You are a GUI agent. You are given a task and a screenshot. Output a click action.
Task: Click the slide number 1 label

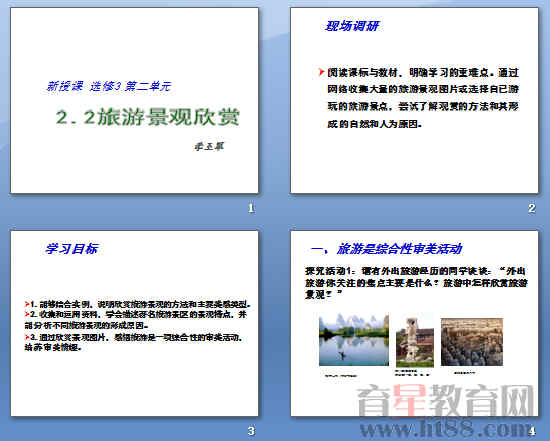tap(251, 208)
